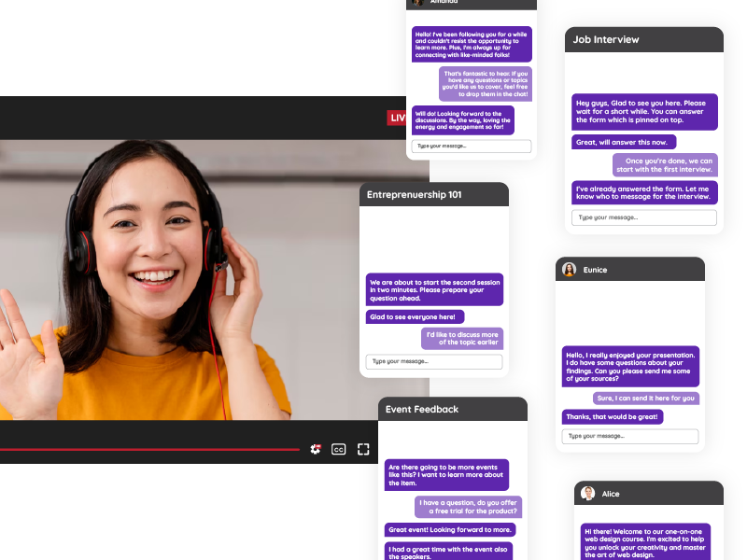Focus the Job Interview message field
The width and height of the screenshot is (747, 560).
pos(643,217)
